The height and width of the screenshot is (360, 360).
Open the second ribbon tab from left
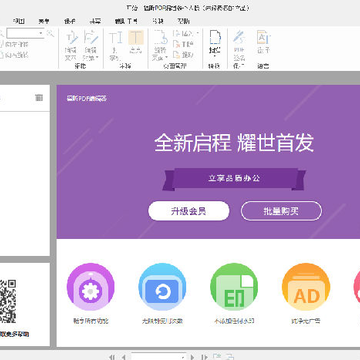[44, 21]
